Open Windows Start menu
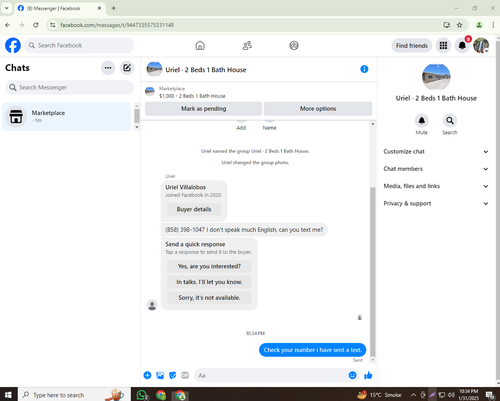This screenshot has height=401, width=500. (8, 395)
